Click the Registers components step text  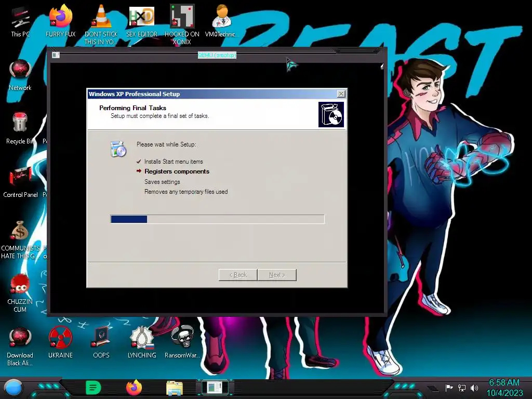177,171
